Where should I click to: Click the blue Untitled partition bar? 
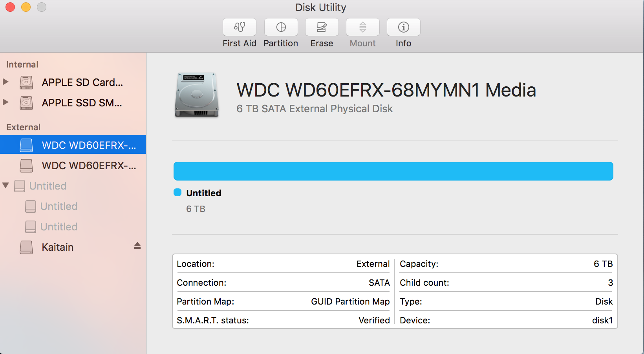(393, 171)
